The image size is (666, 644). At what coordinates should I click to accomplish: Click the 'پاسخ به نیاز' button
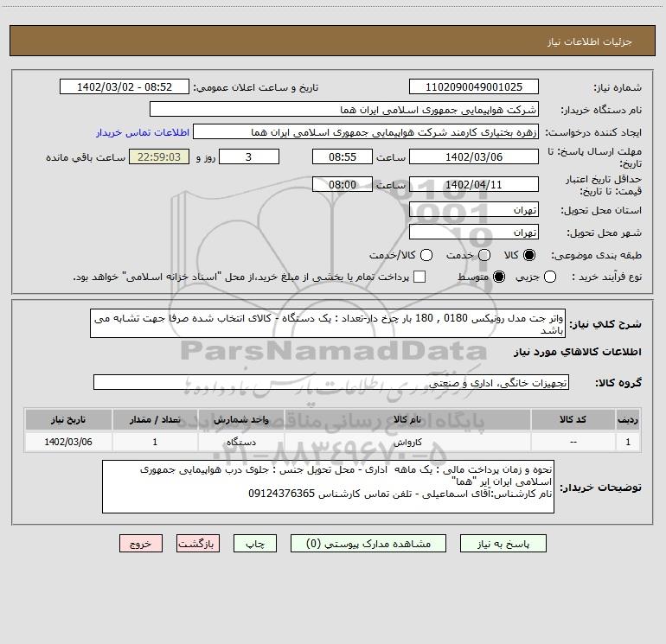click(505, 544)
